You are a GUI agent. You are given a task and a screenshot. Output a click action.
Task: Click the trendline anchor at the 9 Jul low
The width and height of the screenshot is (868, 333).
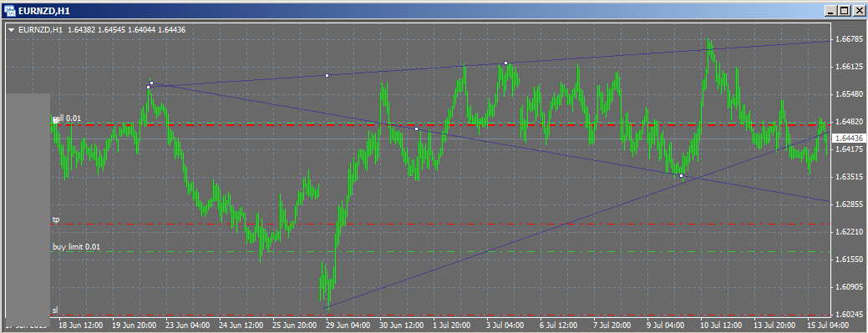[x=682, y=175]
